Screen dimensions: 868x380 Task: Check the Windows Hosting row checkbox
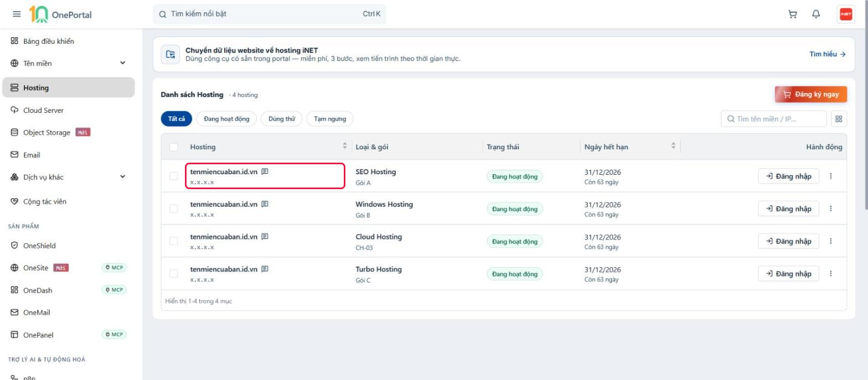coord(174,209)
